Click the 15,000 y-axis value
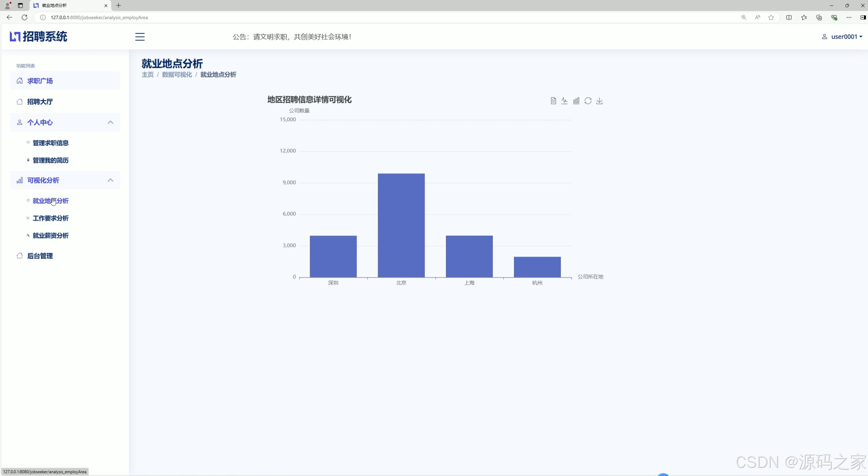This screenshot has width=868, height=476. click(x=288, y=120)
